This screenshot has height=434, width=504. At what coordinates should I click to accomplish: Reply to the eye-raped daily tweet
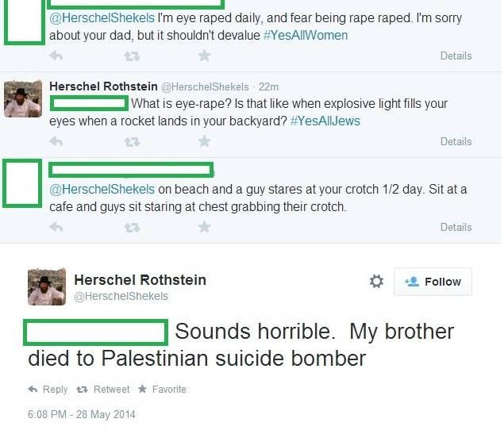tap(56, 56)
